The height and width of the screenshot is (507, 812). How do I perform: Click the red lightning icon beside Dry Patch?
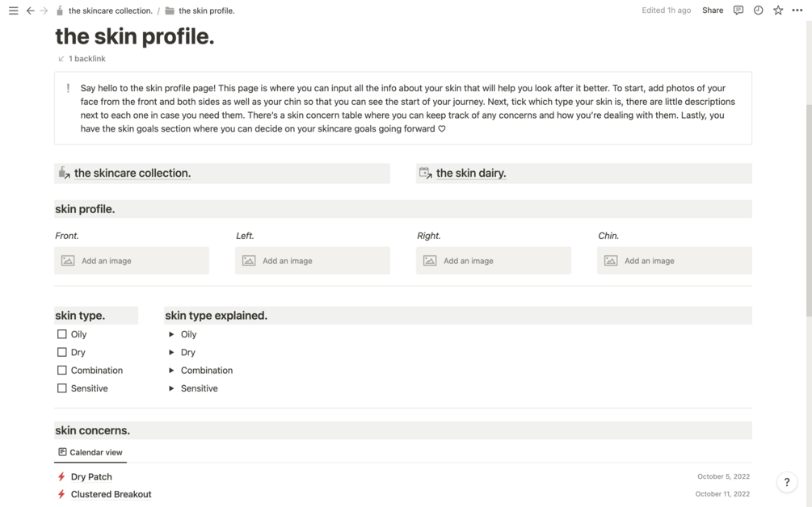[x=61, y=477]
